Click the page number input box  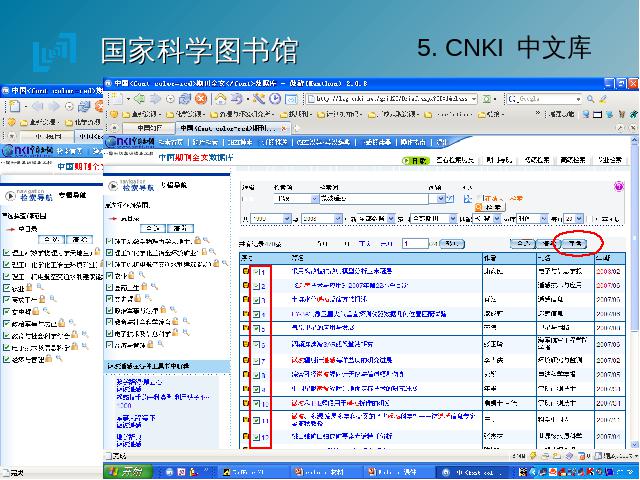coord(415,244)
